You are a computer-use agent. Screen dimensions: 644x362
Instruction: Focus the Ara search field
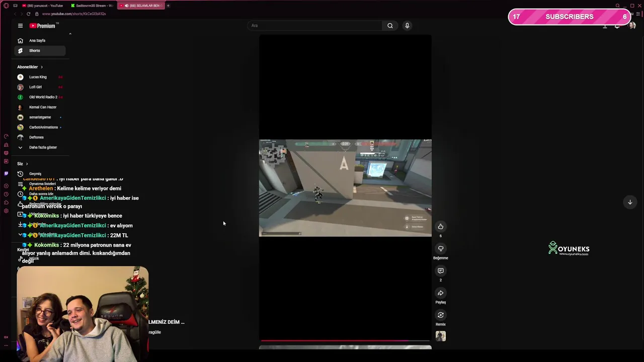coord(314,26)
